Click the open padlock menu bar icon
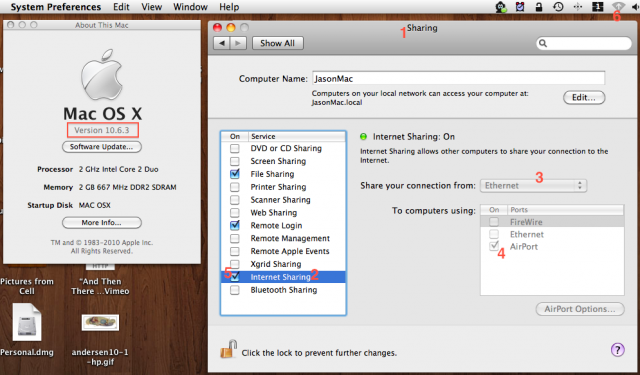The width and height of the screenshot is (640, 375). tap(539, 7)
